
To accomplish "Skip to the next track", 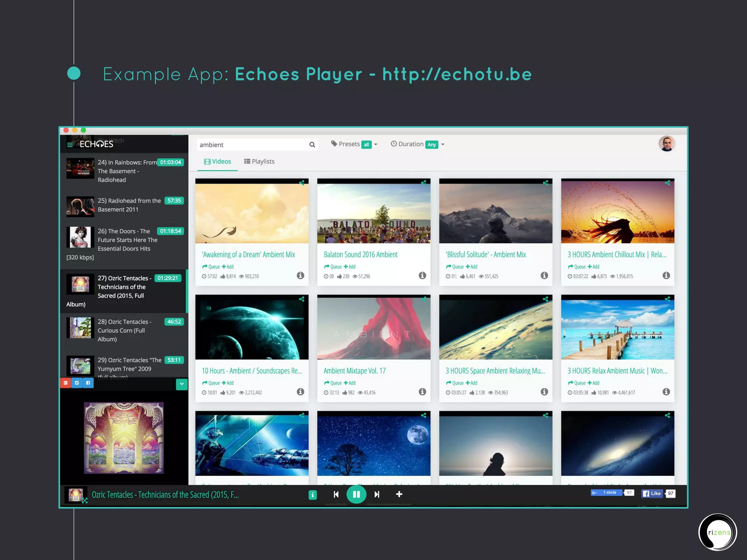I will (377, 494).
